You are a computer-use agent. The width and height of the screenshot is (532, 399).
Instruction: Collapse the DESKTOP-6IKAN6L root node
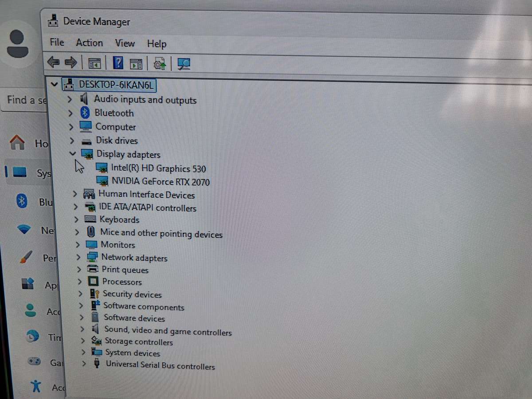(x=55, y=84)
